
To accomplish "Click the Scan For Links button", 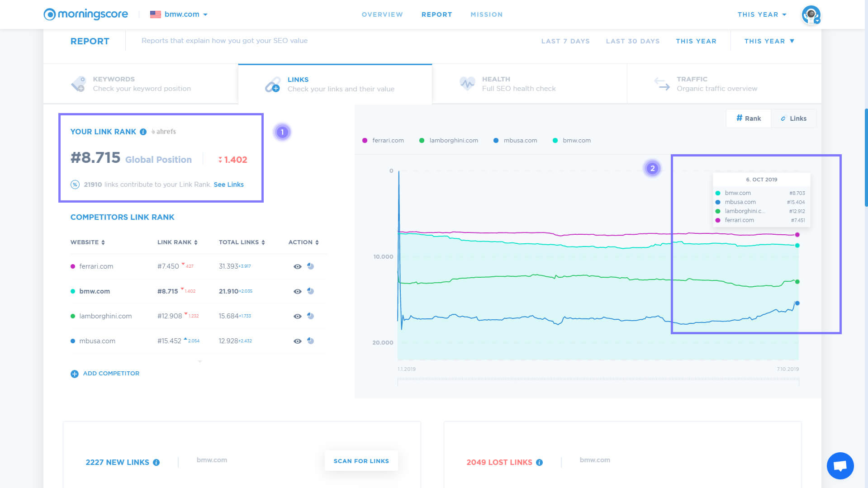I will pyautogui.click(x=361, y=461).
